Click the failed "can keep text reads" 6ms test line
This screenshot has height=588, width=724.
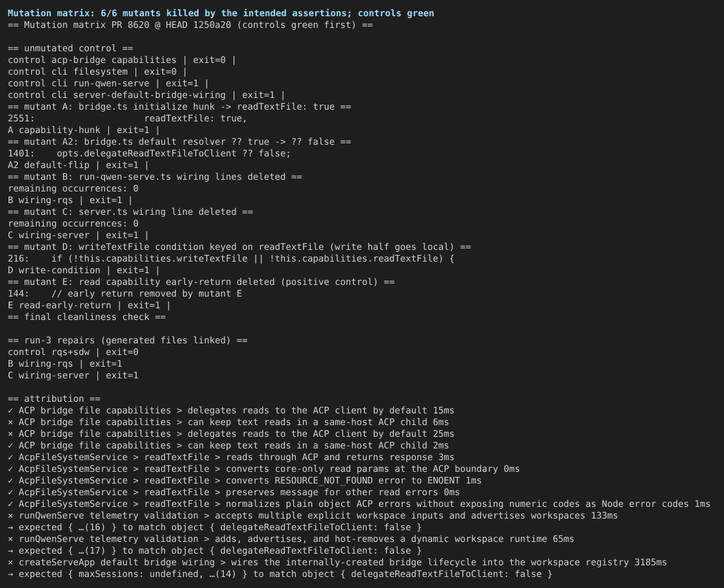point(228,422)
